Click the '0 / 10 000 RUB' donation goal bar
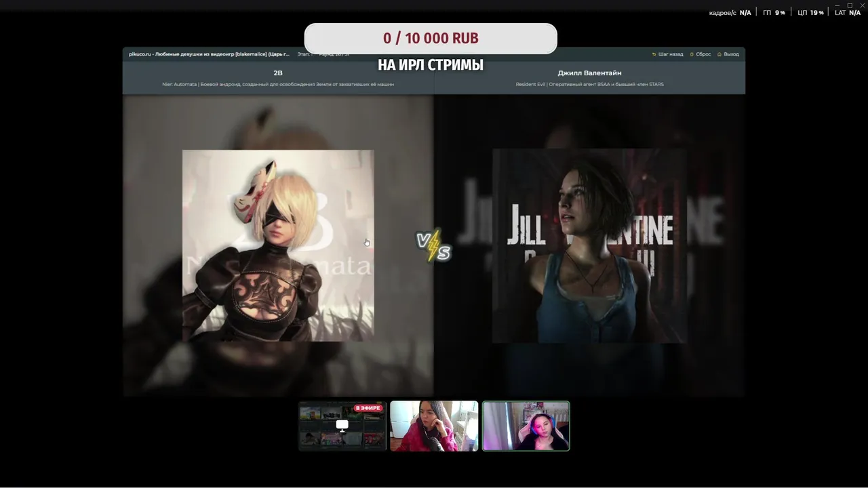 (431, 39)
